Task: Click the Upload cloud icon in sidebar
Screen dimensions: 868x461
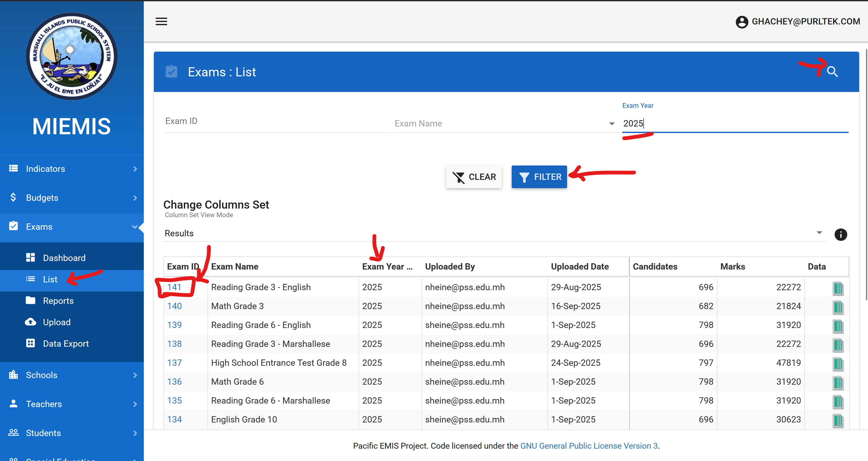Action: click(x=30, y=322)
